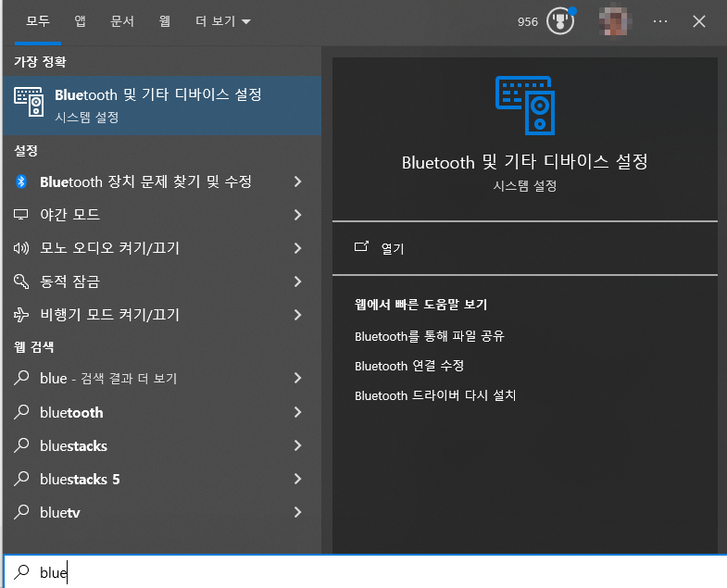
Task: Click search icon beside blue web result
Action: (21, 378)
